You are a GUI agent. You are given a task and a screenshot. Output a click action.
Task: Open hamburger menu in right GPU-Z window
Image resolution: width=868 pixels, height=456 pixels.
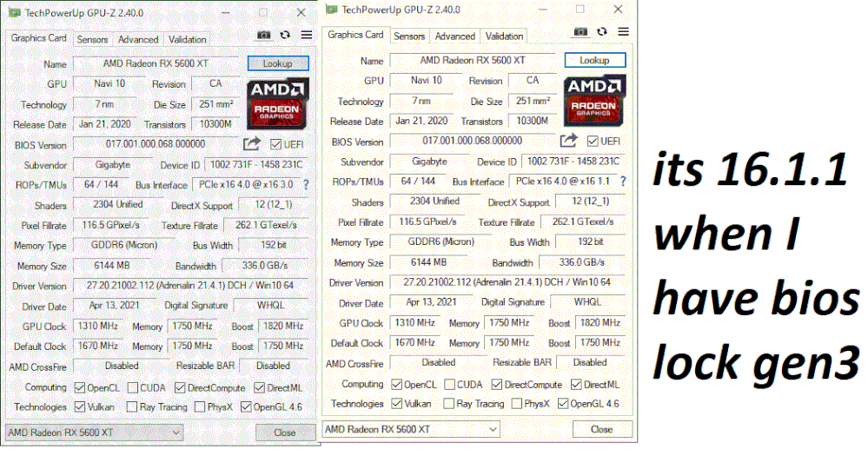(623, 31)
